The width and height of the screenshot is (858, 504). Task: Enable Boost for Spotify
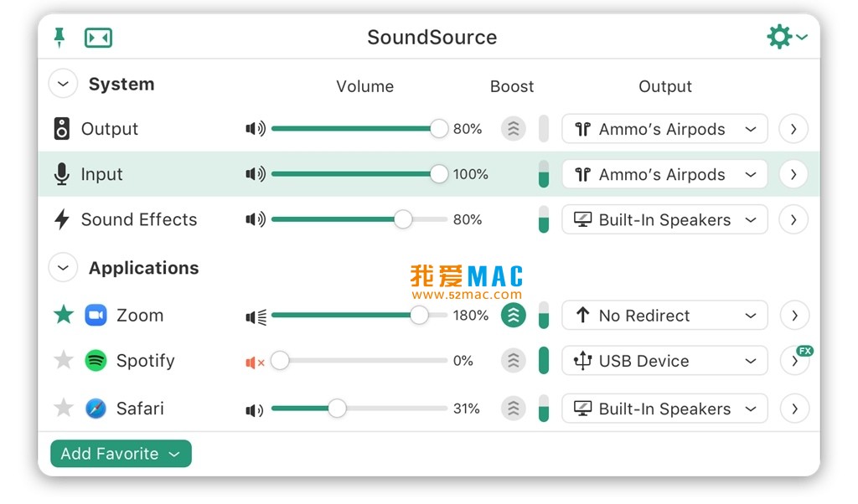click(x=514, y=361)
